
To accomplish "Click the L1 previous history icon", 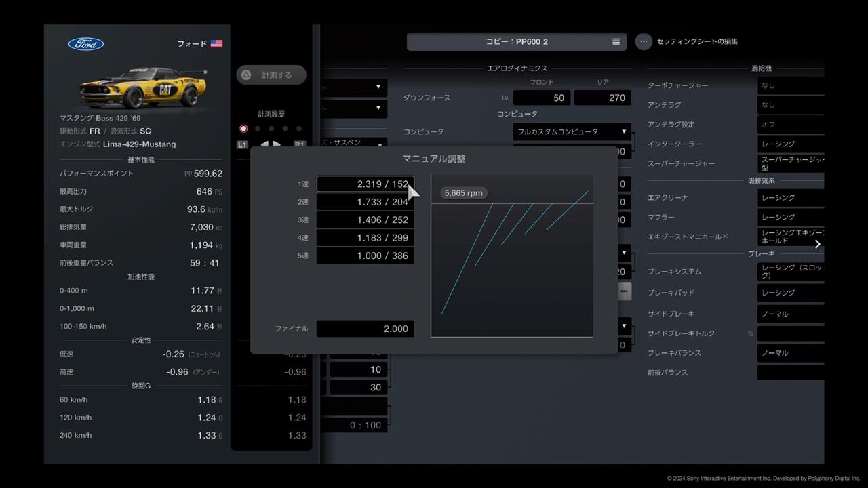I will (x=242, y=144).
